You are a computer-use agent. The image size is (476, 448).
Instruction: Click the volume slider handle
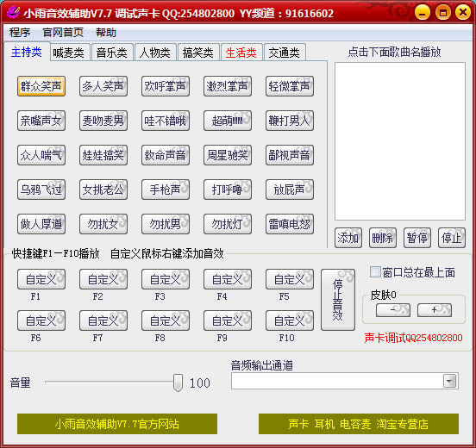[178, 383]
